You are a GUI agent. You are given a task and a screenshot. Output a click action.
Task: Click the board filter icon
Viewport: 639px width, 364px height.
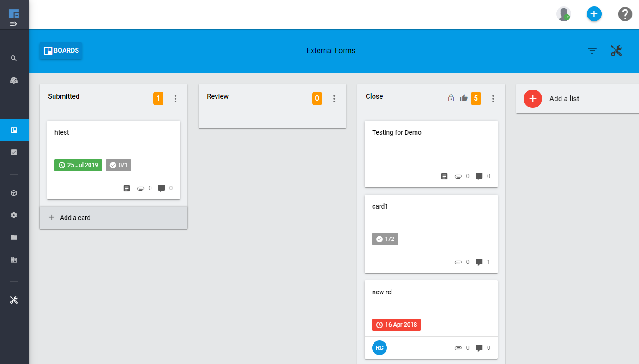pyautogui.click(x=592, y=51)
